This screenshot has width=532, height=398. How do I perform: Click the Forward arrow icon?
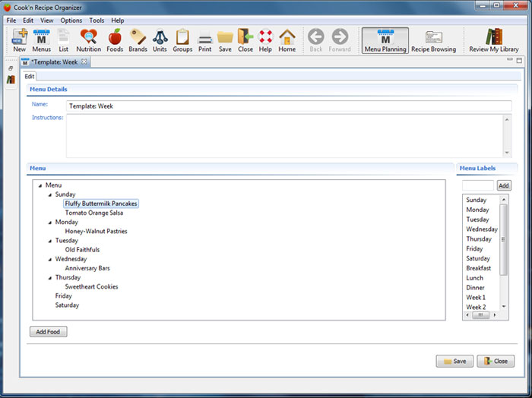340,40
